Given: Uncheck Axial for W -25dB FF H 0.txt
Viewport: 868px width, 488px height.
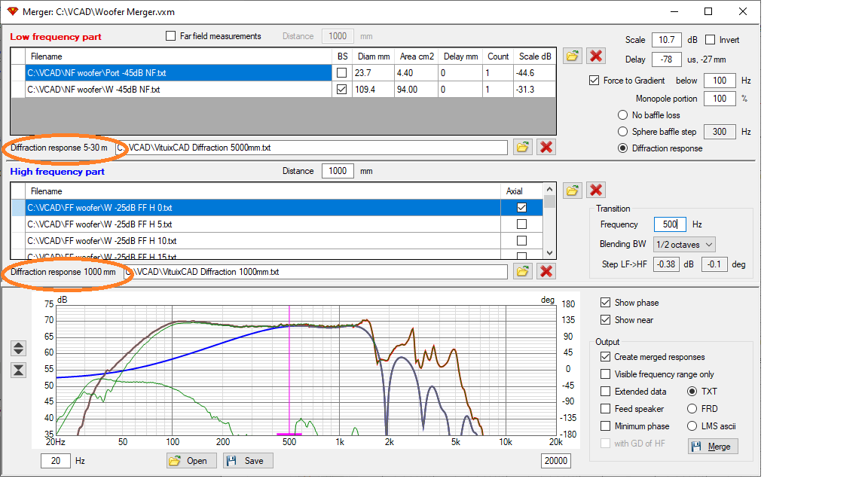Looking at the screenshot, I should [521, 208].
